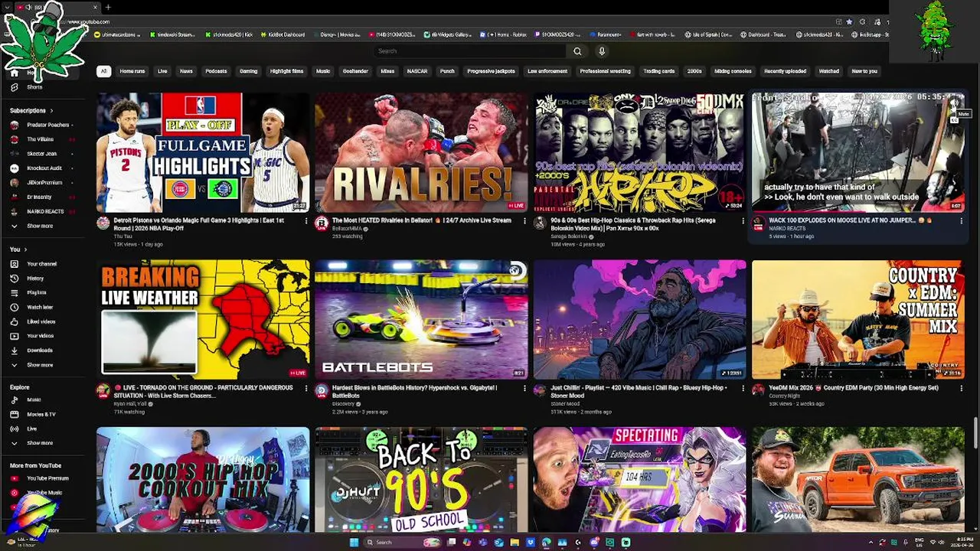Open Knockout Audit subscription

[44, 168]
